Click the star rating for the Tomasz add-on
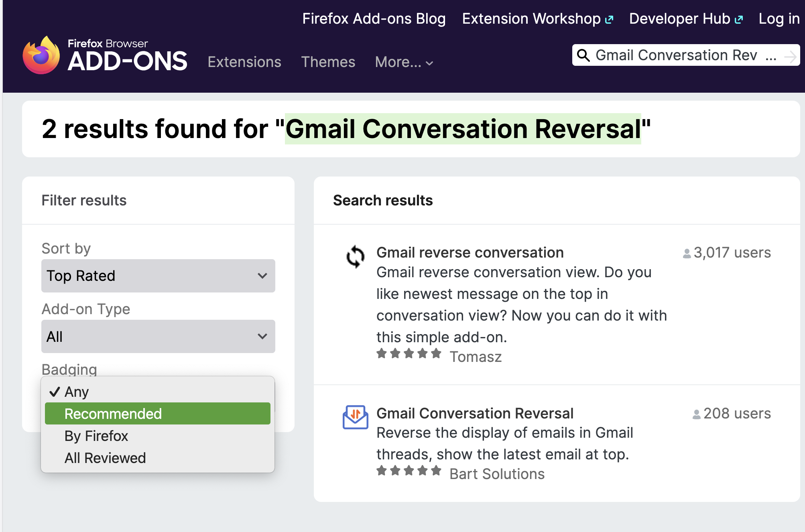Screen dimensions: 805x532 [409, 354]
